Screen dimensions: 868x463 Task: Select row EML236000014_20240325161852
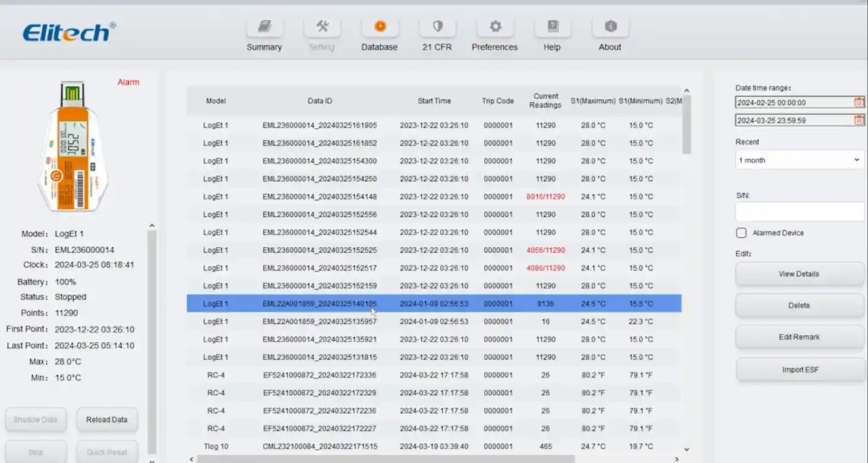click(x=434, y=143)
